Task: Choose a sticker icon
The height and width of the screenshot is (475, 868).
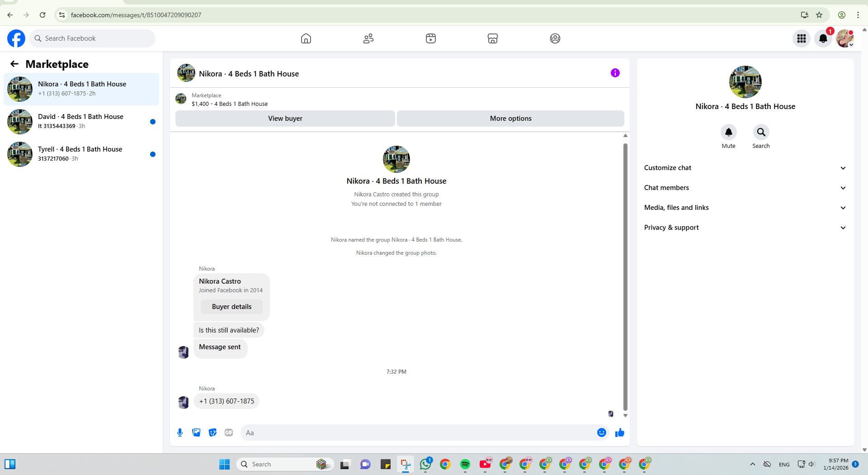Action: click(x=212, y=432)
